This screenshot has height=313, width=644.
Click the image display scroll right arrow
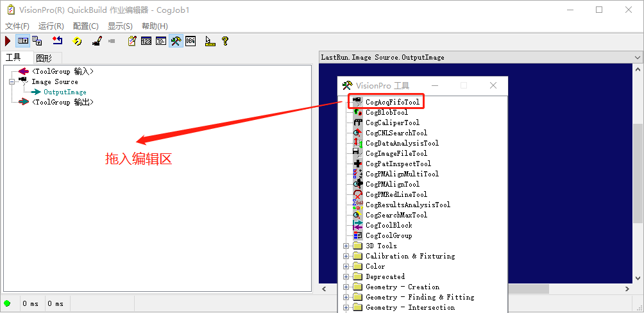pos(627,289)
